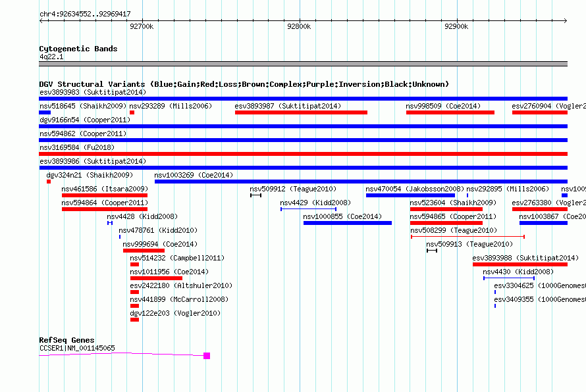Click the nsv1011956 red loss bar
This screenshot has width=586, height=392.
tap(156, 278)
